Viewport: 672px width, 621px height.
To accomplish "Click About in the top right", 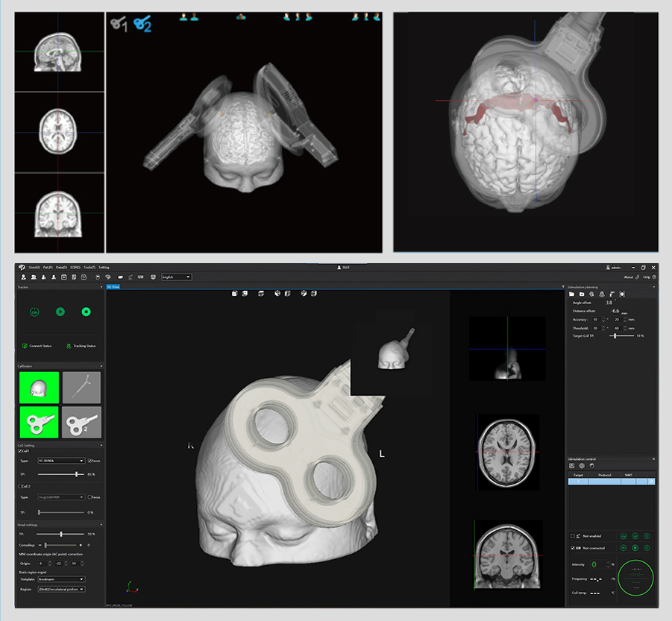I will [x=628, y=277].
